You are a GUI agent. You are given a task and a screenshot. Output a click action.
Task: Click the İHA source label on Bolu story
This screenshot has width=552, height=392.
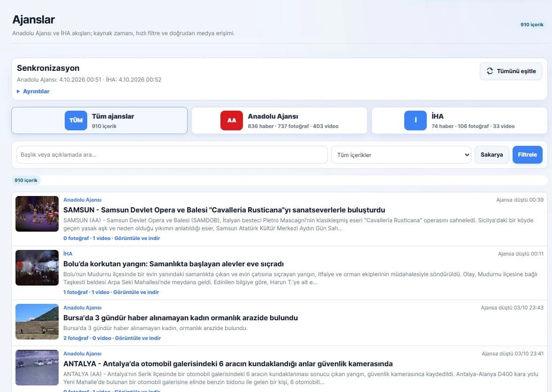click(x=68, y=254)
